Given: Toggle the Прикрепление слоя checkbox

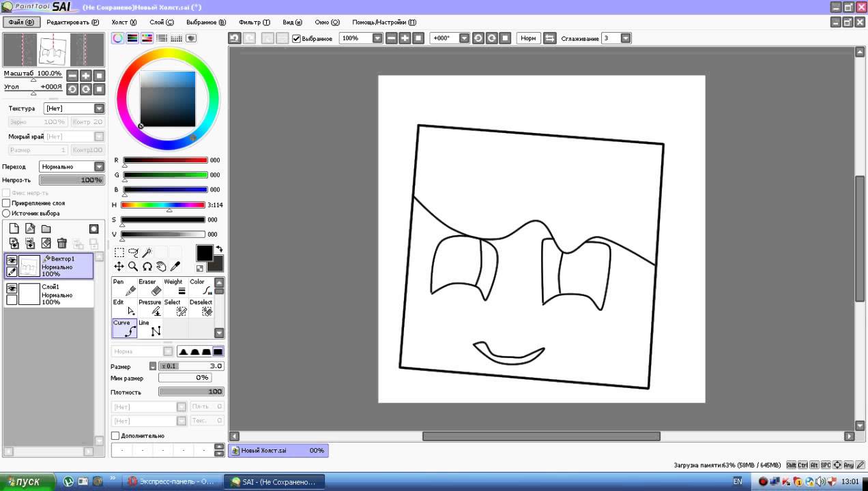Looking at the screenshot, I should pos(7,203).
